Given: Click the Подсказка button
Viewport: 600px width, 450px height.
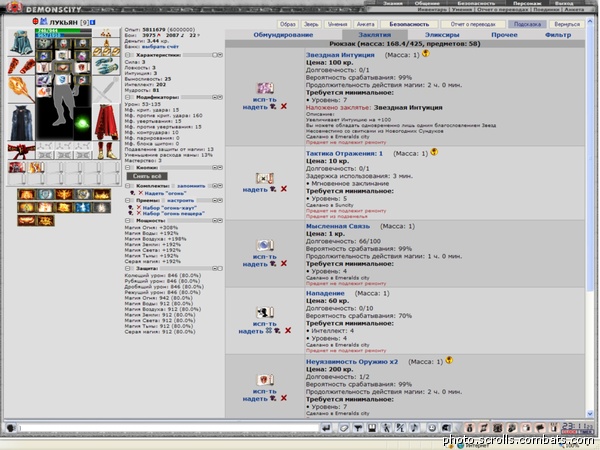Looking at the screenshot, I should [x=527, y=24].
